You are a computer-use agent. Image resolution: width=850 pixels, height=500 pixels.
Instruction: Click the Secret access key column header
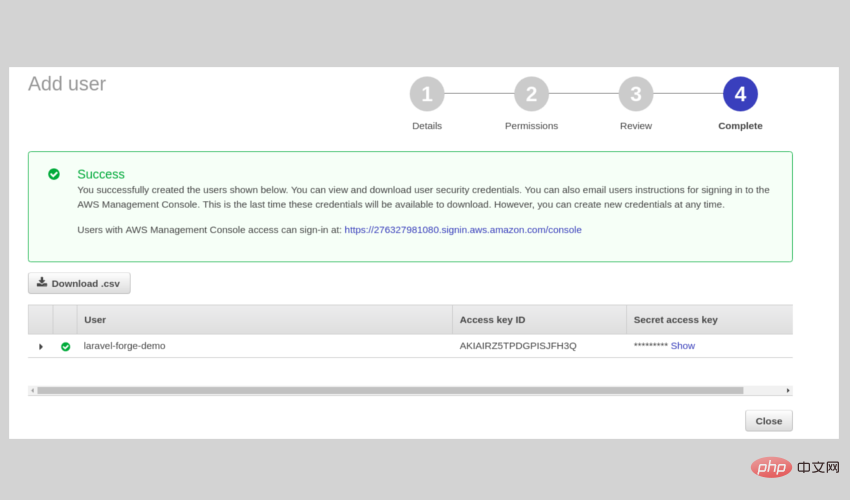[710, 319]
